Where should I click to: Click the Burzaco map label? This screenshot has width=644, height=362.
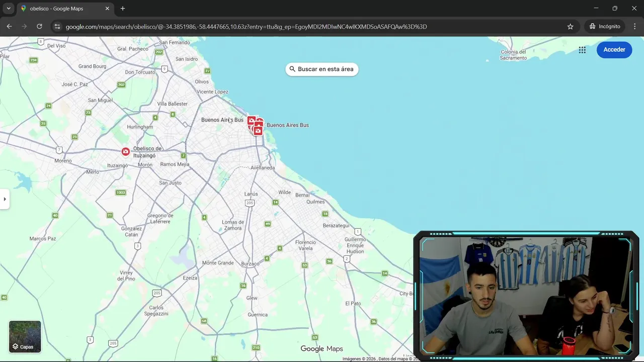(x=250, y=263)
